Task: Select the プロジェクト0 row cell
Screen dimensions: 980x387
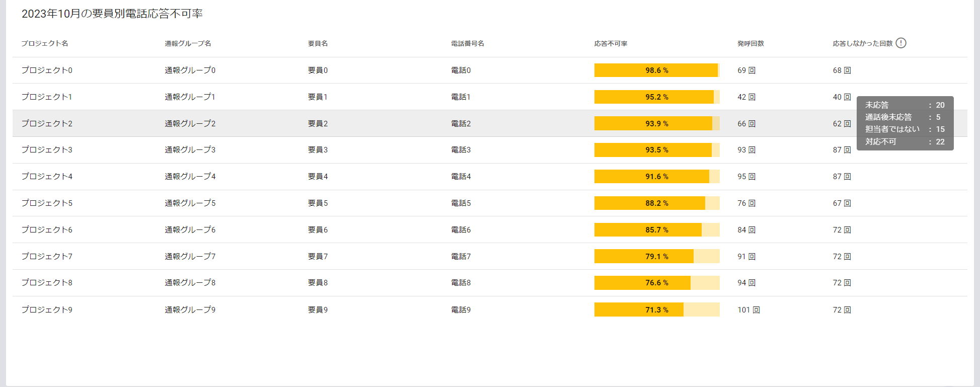Action: point(47,70)
